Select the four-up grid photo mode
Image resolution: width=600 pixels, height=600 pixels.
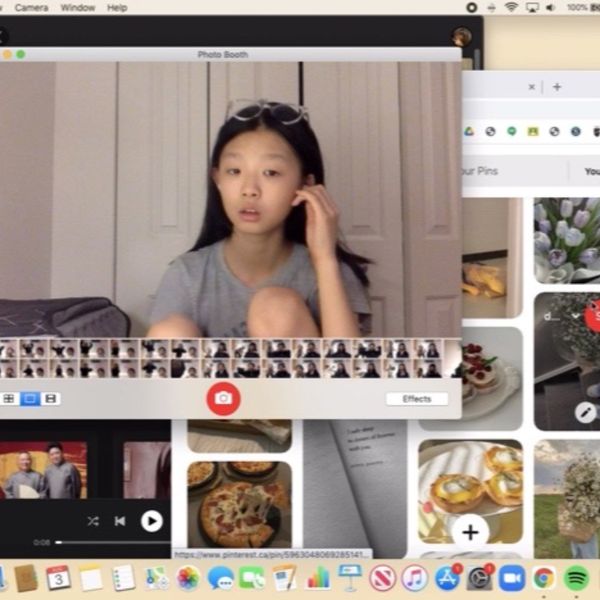click(x=9, y=399)
